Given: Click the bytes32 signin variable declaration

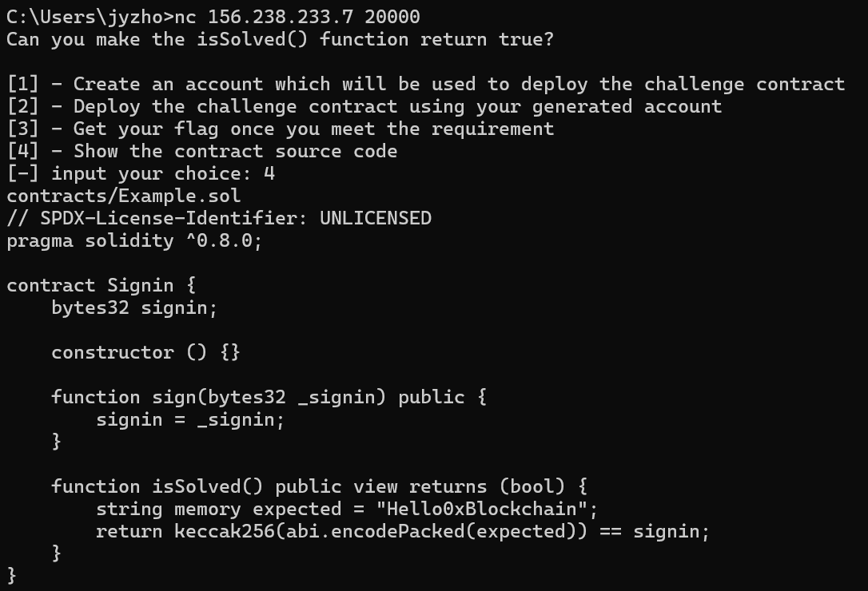Looking at the screenshot, I should click(x=134, y=307).
